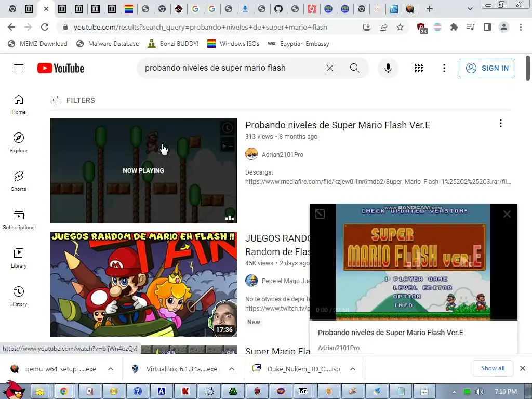Click the SIGN IN button
532x399 pixels.
click(486, 68)
